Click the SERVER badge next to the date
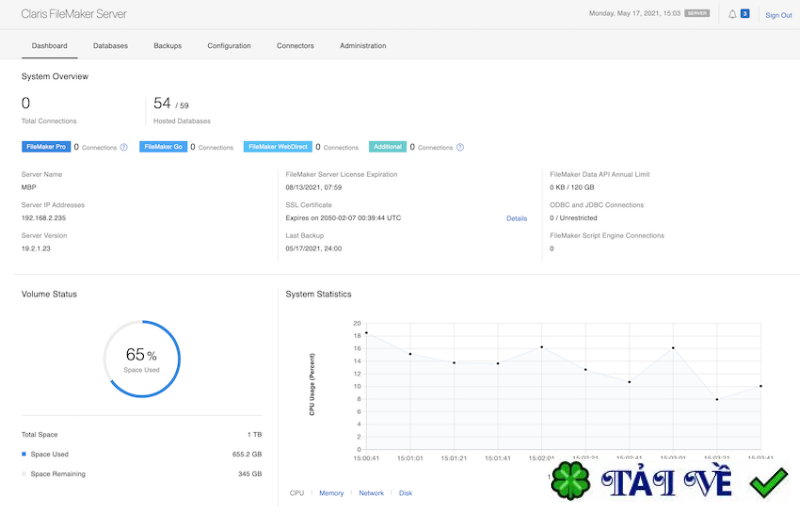 coord(698,14)
